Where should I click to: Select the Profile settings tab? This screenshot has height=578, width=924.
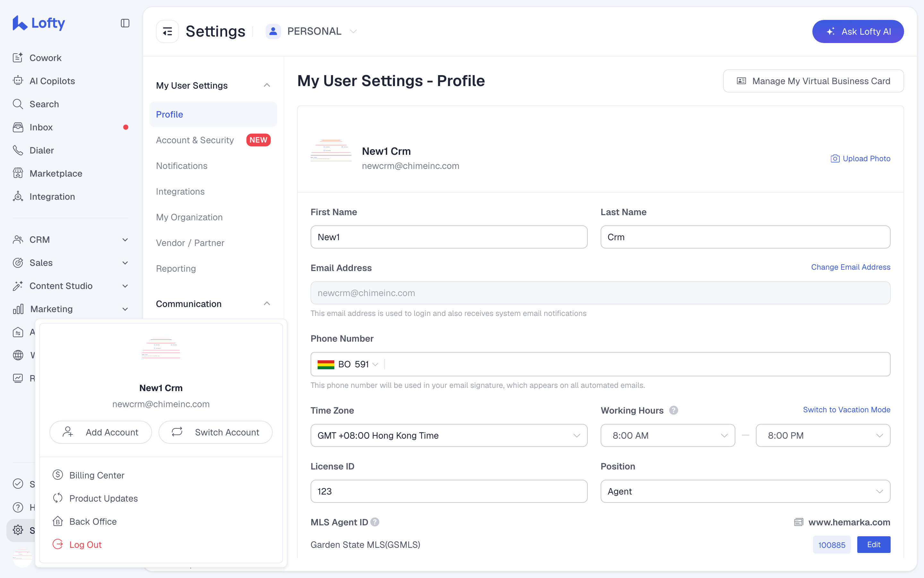pyautogui.click(x=213, y=114)
